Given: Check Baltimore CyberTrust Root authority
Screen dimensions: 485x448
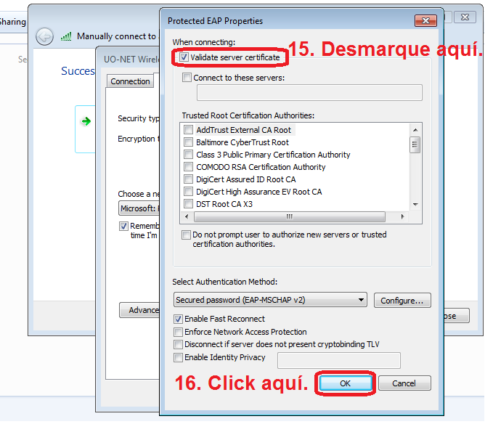Looking at the screenshot, I should tap(189, 142).
